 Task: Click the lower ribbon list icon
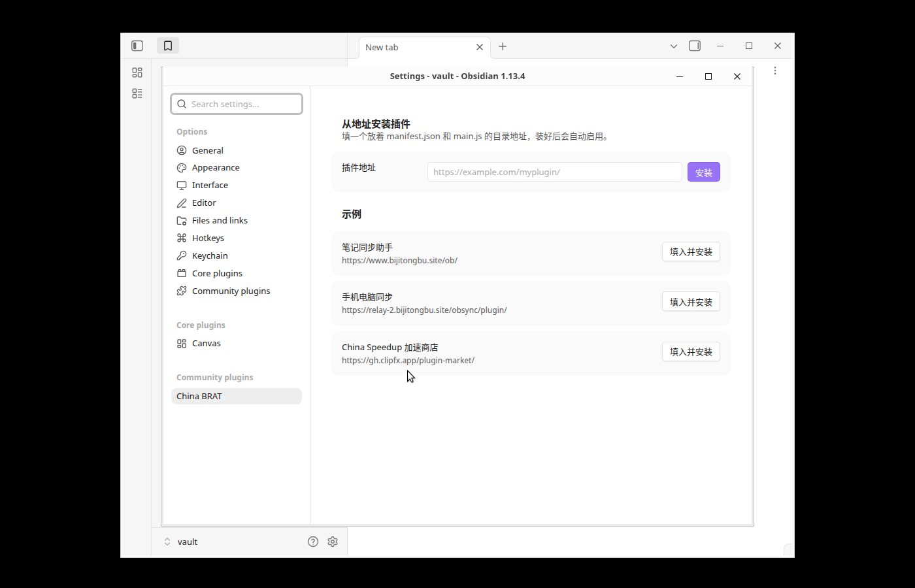coord(137,93)
